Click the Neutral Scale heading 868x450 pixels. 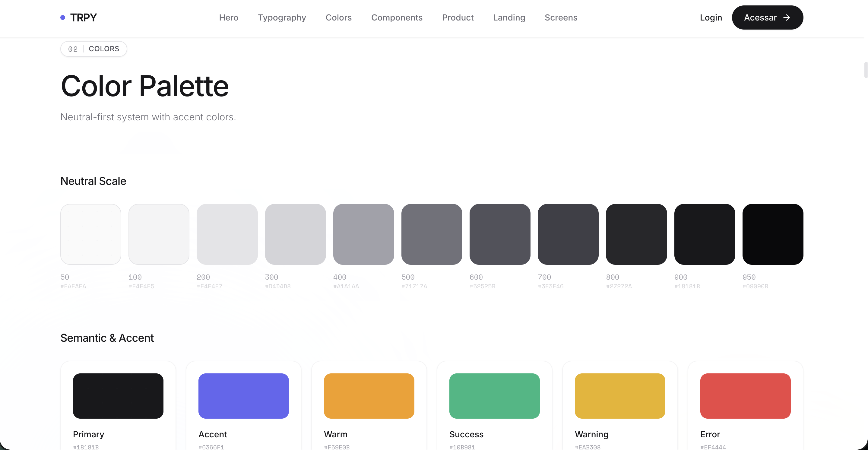(93, 181)
